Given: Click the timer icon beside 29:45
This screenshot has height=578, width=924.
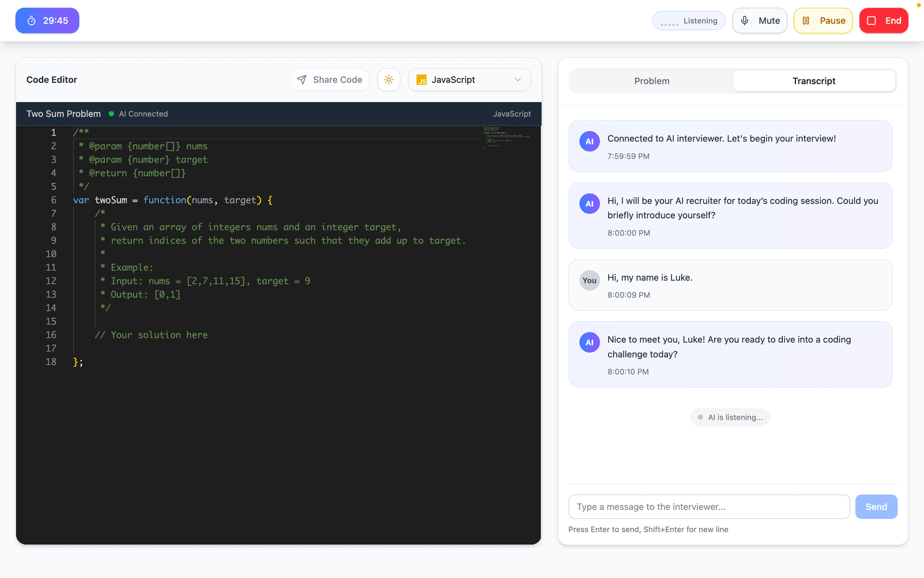Looking at the screenshot, I should coord(31,20).
